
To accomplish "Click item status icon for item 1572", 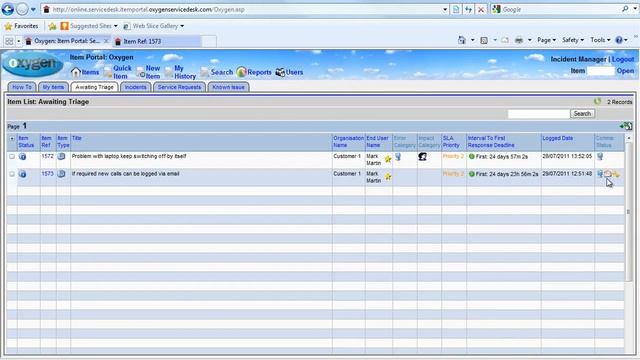I will pos(22,156).
